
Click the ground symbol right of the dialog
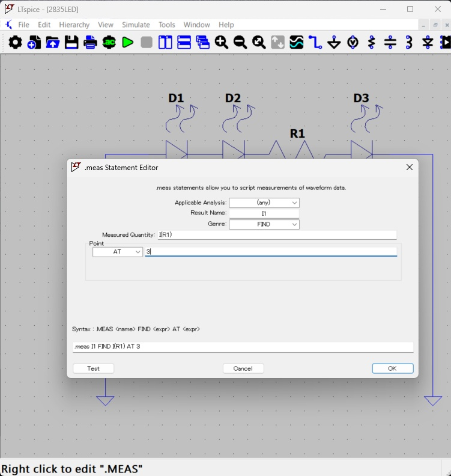coord(433,401)
